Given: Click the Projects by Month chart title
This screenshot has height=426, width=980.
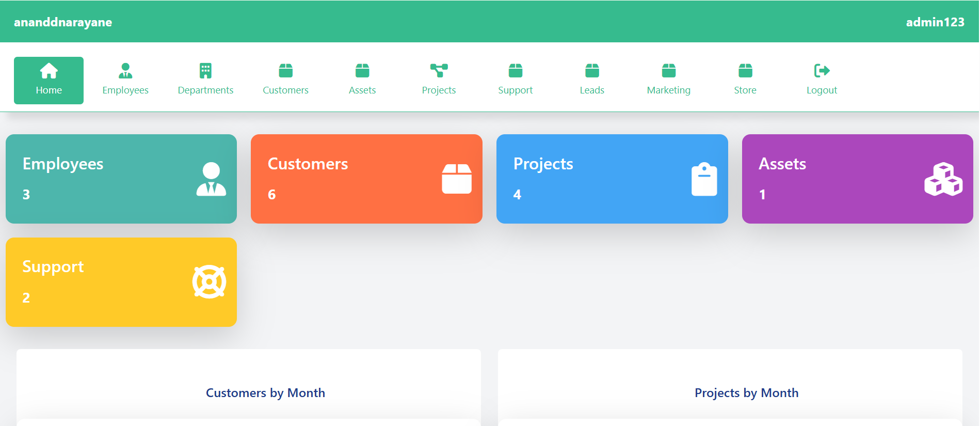Looking at the screenshot, I should pyautogui.click(x=746, y=393).
